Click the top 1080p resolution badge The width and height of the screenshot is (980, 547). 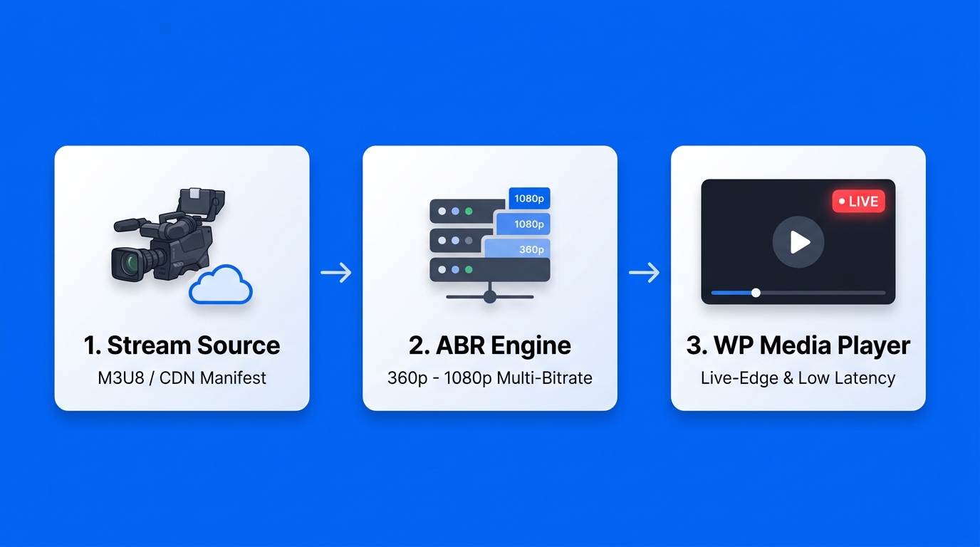[529, 199]
